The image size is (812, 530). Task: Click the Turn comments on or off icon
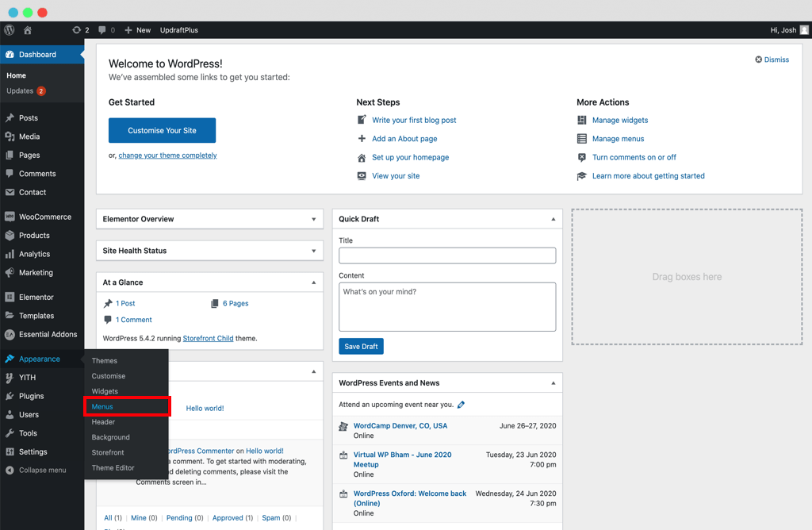tap(584, 157)
